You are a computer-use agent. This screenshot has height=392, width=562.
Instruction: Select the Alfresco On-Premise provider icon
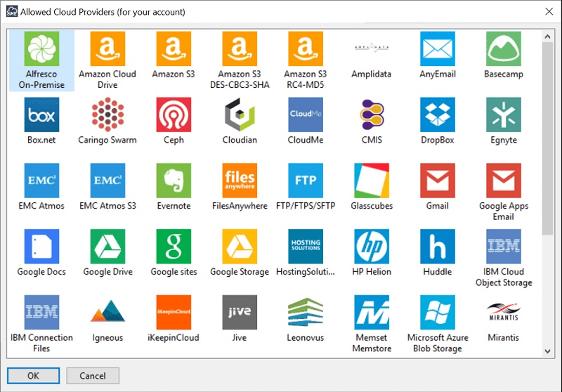click(x=41, y=48)
